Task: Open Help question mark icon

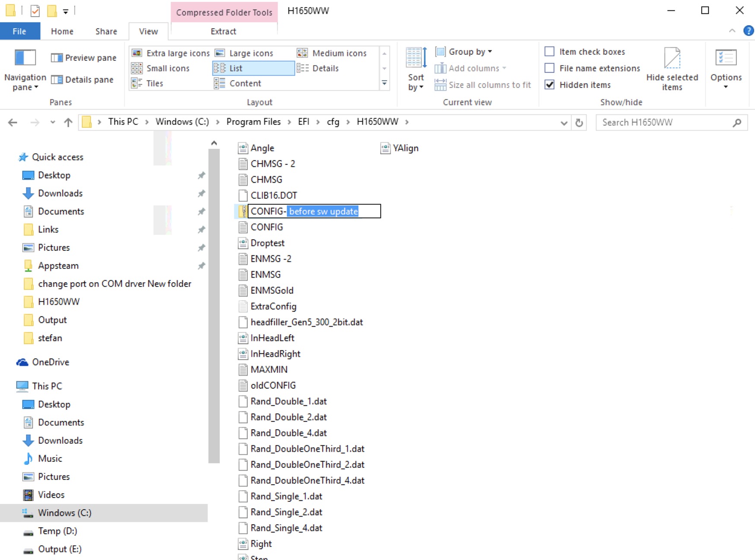Action: click(749, 31)
